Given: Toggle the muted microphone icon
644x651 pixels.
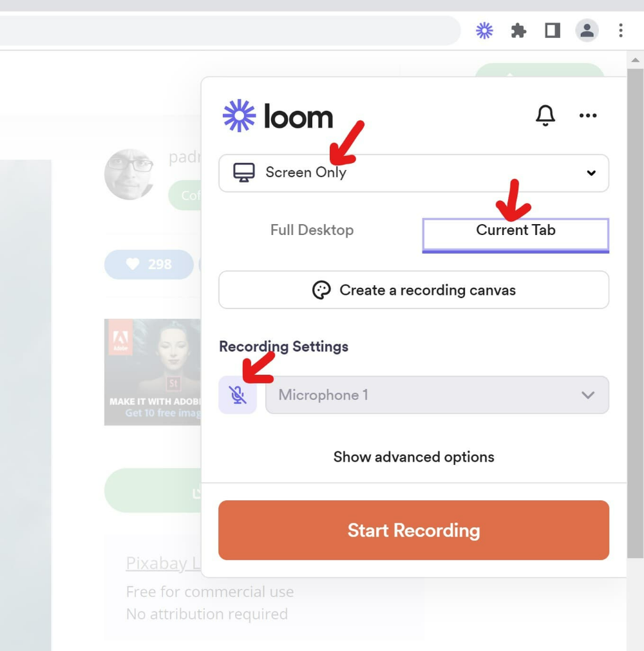Looking at the screenshot, I should coord(238,395).
